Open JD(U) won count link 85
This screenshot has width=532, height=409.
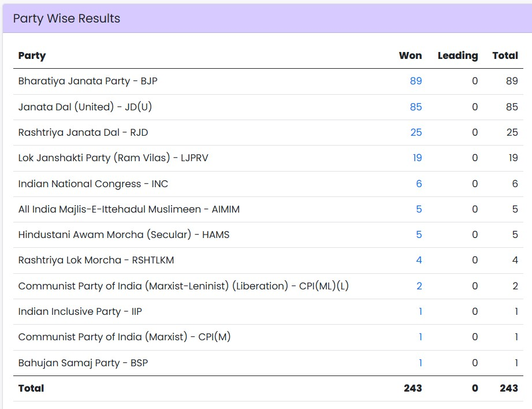point(416,107)
